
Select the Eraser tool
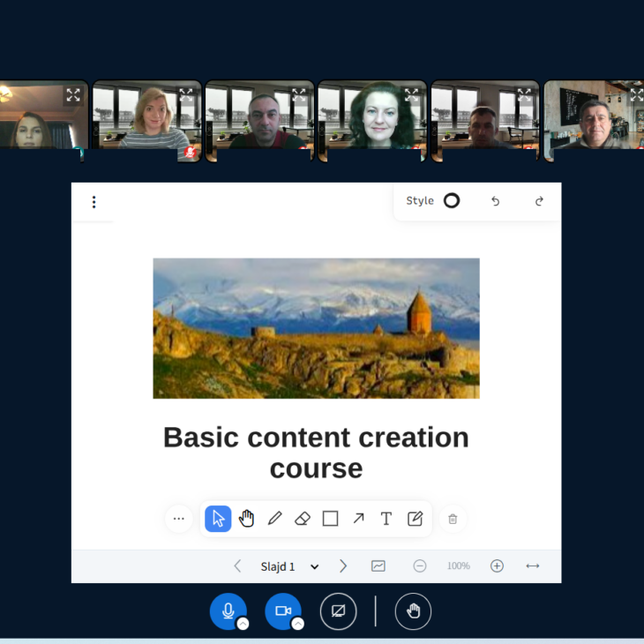(303, 519)
